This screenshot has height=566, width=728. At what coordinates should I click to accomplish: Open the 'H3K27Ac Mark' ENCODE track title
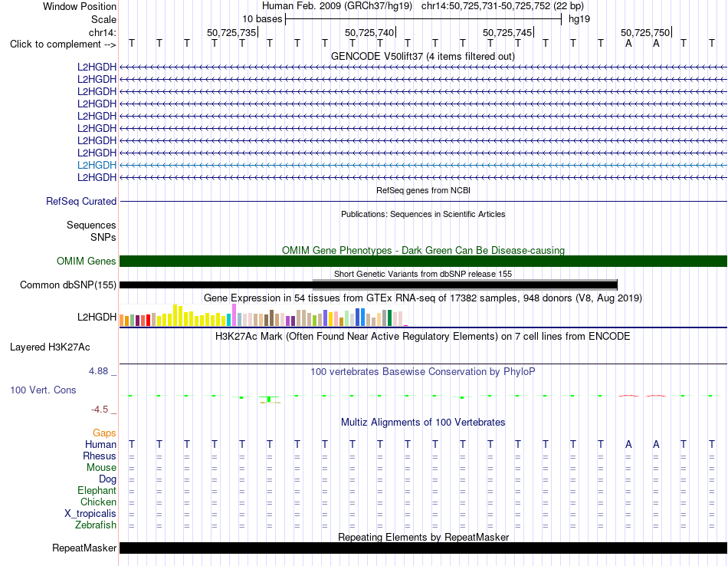coord(423,336)
